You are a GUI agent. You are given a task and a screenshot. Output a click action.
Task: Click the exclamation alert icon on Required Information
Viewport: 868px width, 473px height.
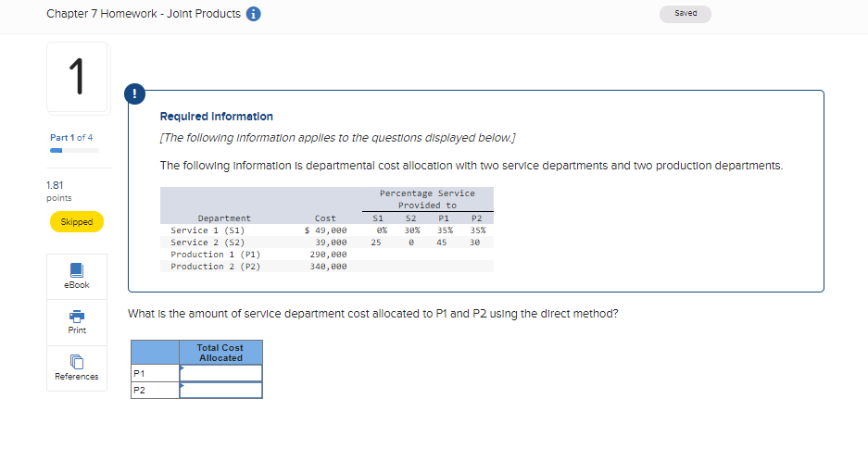(135, 93)
